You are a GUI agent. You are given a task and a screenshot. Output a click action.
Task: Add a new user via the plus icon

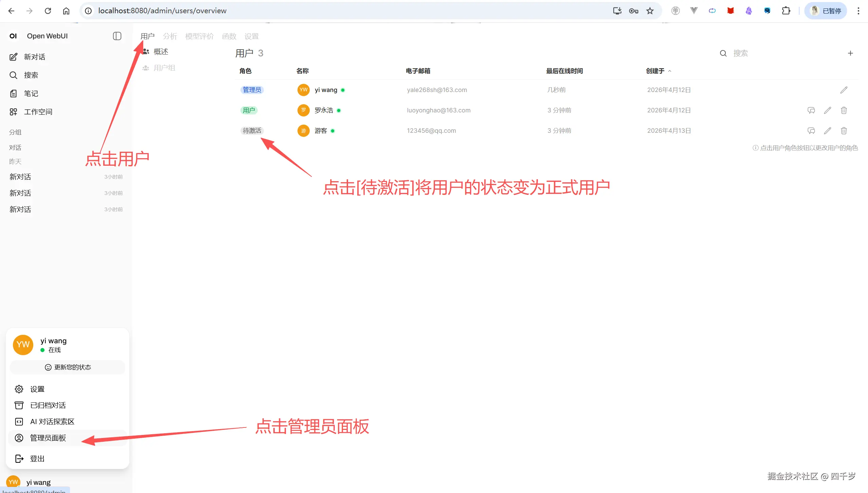tap(851, 53)
